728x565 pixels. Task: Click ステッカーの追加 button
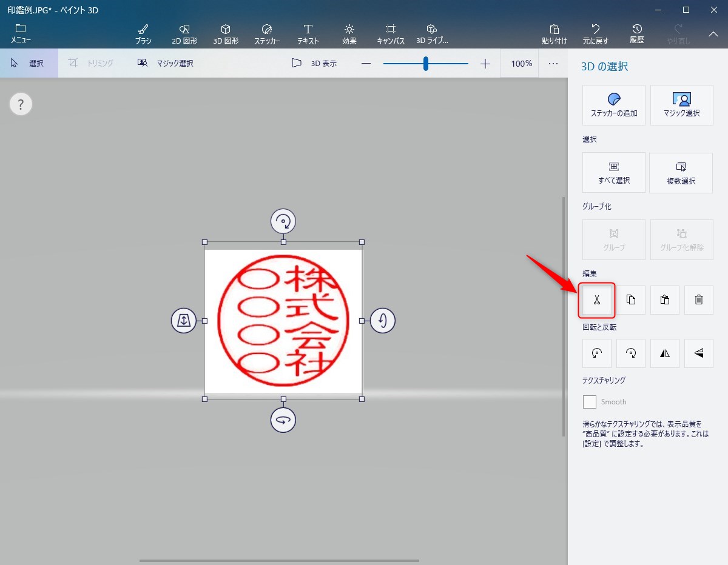(x=614, y=105)
